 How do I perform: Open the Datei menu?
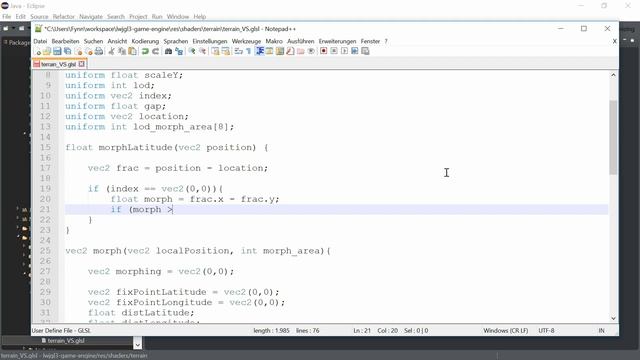click(40, 41)
